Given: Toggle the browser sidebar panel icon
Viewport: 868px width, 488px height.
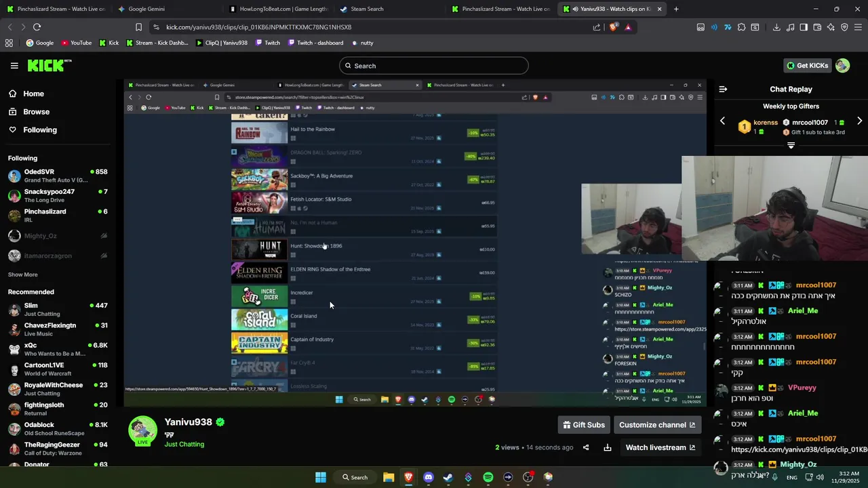Looking at the screenshot, I should [804, 27].
